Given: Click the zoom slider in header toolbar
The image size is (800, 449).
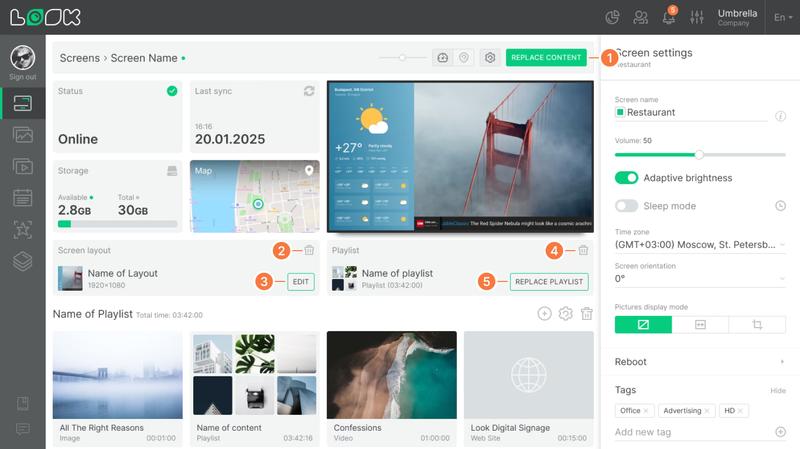Looking at the screenshot, I should pyautogui.click(x=403, y=58).
